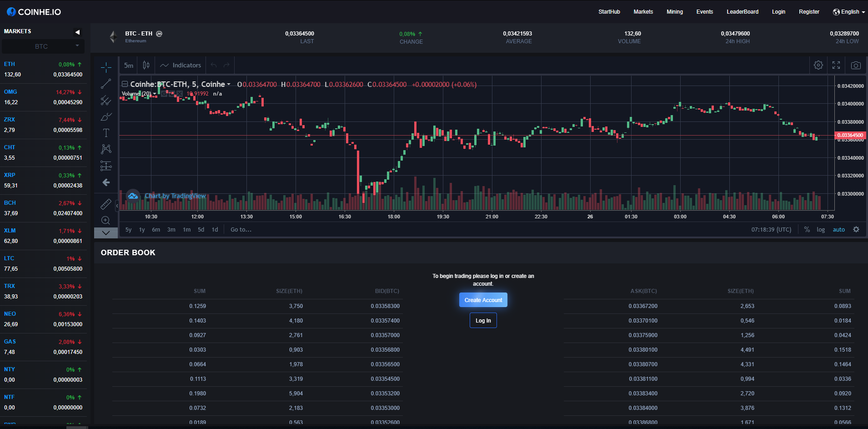Open the 5m interval dropdown
This screenshot has height=429, width=868.
coord(129,65)
